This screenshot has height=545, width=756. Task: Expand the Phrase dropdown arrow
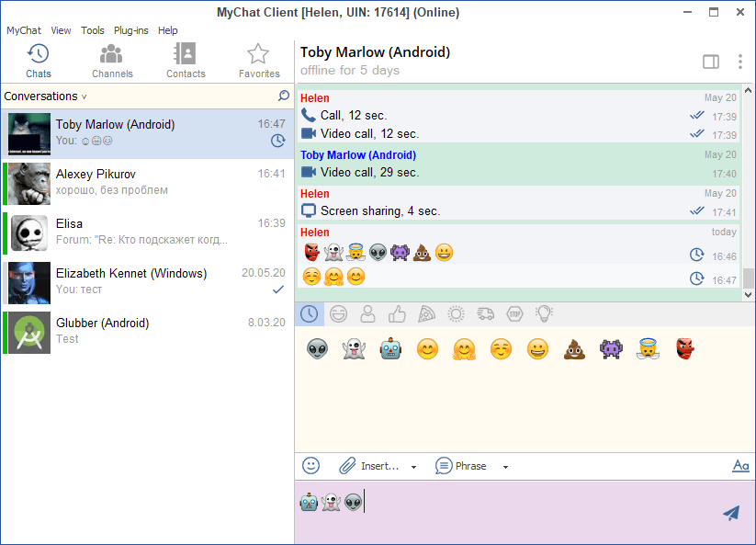click(505, 467)
